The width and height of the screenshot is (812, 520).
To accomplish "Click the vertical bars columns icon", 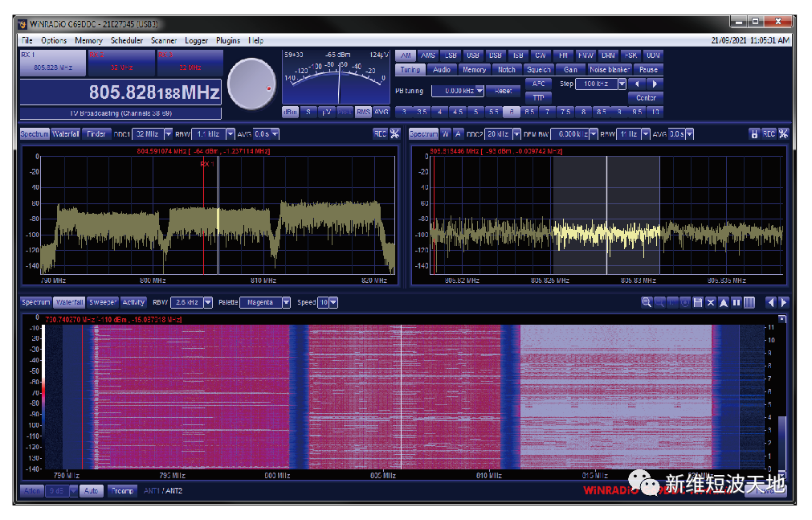I will pyautogui.click(x=749, y=302).
